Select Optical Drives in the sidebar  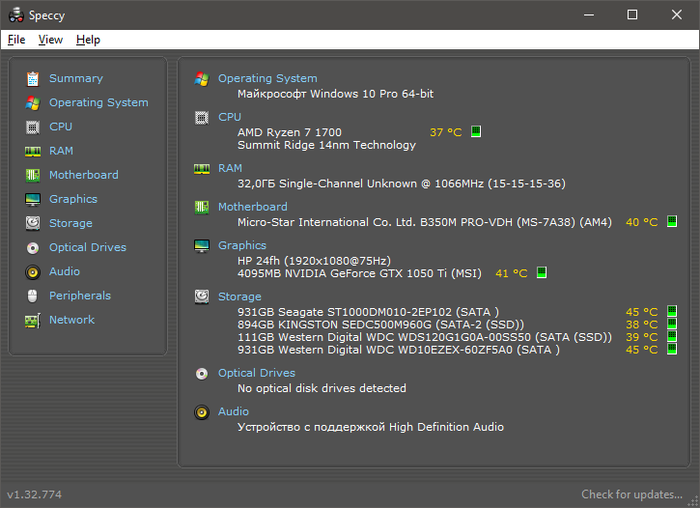[87, 247]
